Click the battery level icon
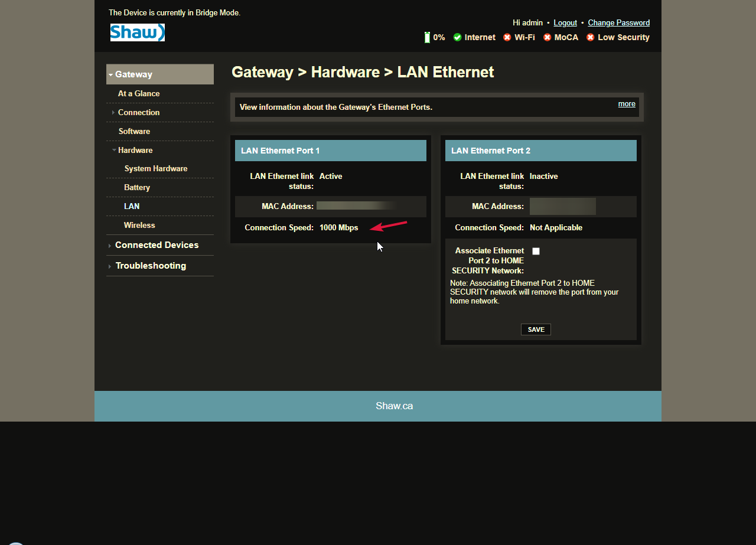Viewport: 756px width, 545px height. 427,37
